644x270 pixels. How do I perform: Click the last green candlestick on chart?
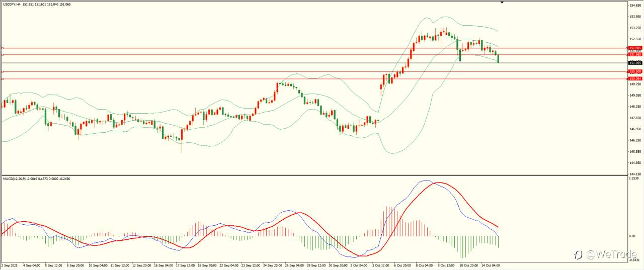pyautogui.click(x=498, y=58)
